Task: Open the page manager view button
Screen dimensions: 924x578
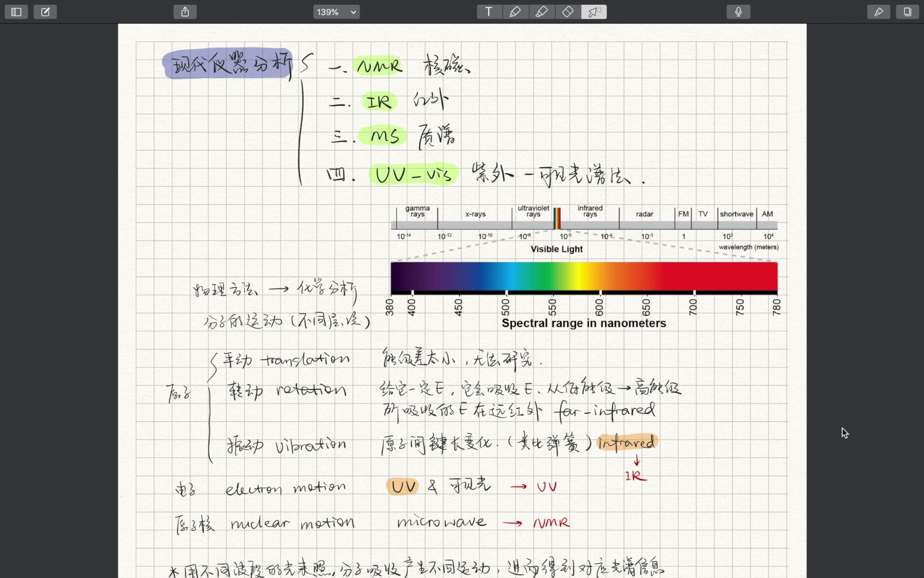Action: [x=907, y=12]
